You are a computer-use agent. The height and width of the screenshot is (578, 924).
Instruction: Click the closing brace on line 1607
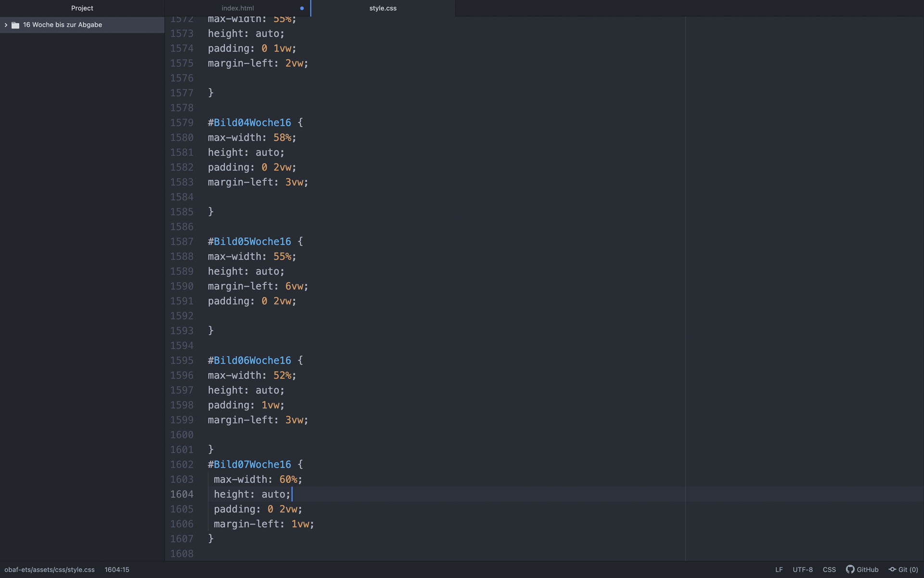click(x=211, y=539)
